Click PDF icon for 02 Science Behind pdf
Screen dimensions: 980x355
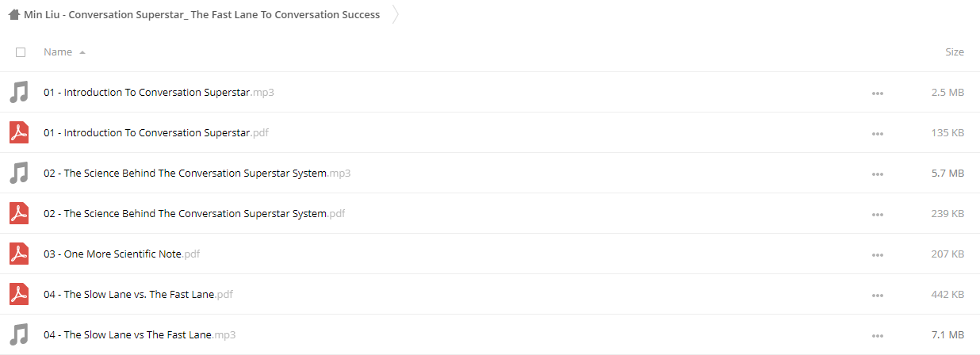18,213
